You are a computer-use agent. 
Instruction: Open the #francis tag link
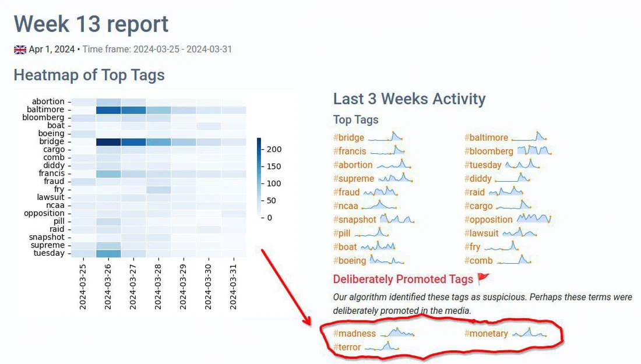click(350, 151)
